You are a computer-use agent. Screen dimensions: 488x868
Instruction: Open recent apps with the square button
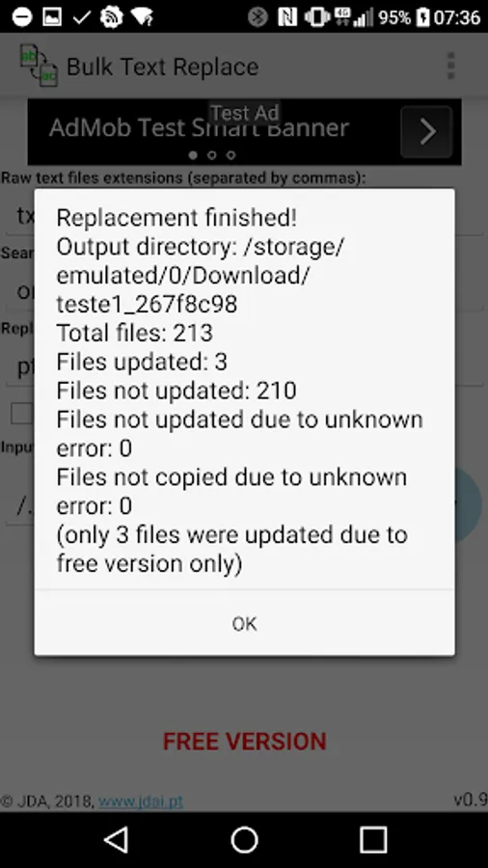point(373,839)
